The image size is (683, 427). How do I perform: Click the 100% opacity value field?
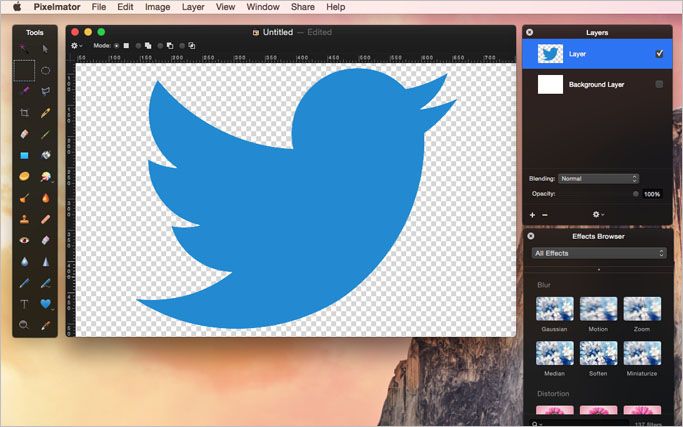652,194
